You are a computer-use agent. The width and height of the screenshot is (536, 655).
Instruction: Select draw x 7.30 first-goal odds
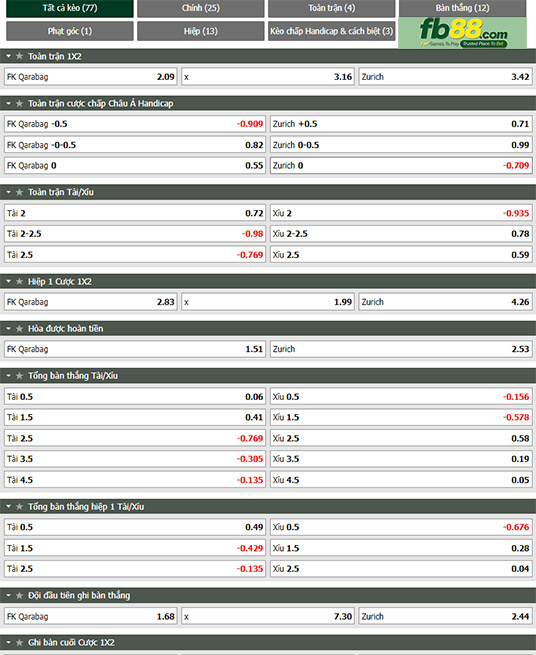(x=268, y=617)
